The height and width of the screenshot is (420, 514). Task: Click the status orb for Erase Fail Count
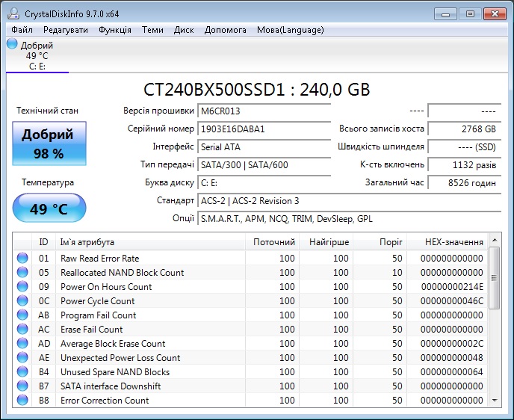[x=22, y=329]
